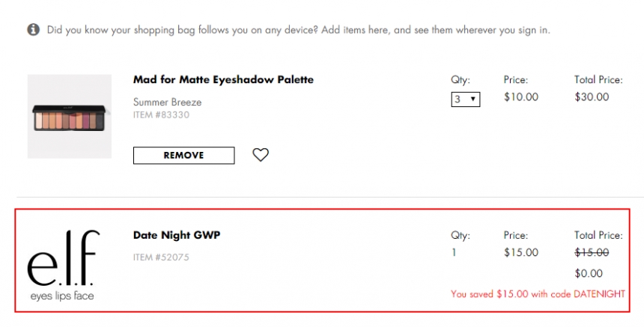Click the Total Price label above $30.00
Image resolution: width=644 pixels, height=327 pixels.
(598, 79)
